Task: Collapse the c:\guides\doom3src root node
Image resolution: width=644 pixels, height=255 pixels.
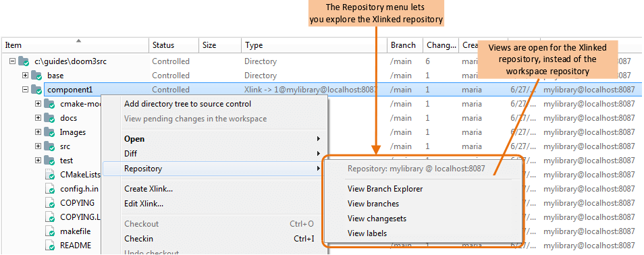Action: (12, 61)
